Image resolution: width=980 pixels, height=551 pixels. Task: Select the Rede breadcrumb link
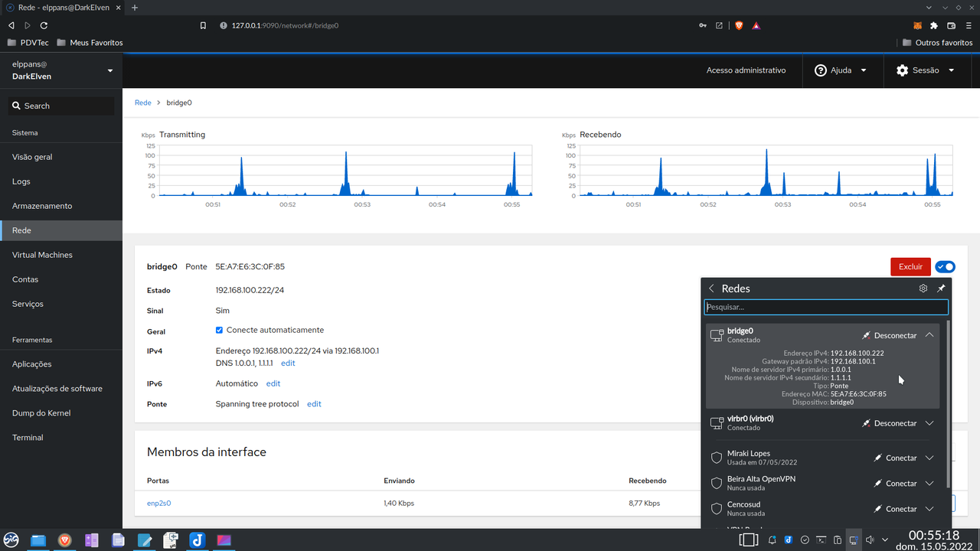pos(142,102)
